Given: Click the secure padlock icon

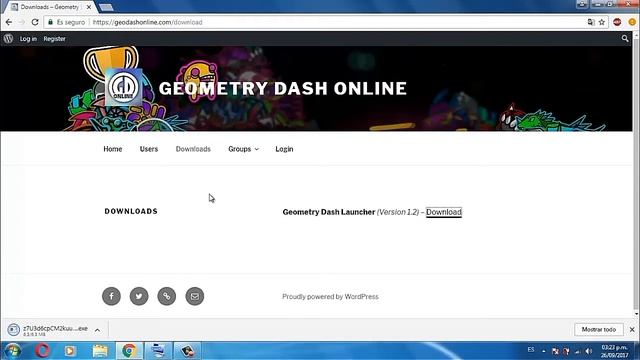Looking at the screenshot, I should click(50, 22).
